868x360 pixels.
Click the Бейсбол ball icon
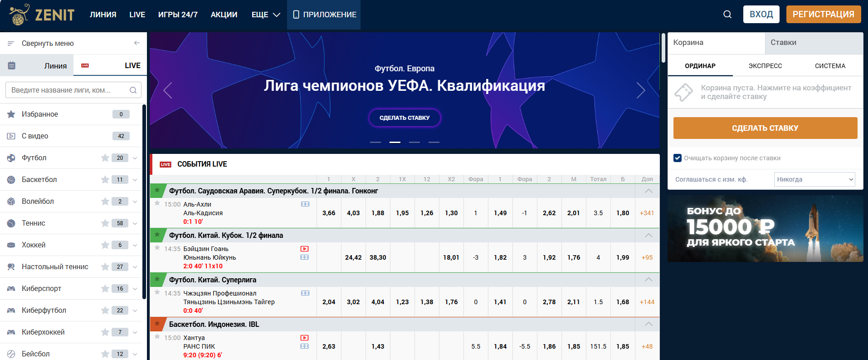(11, 354)
